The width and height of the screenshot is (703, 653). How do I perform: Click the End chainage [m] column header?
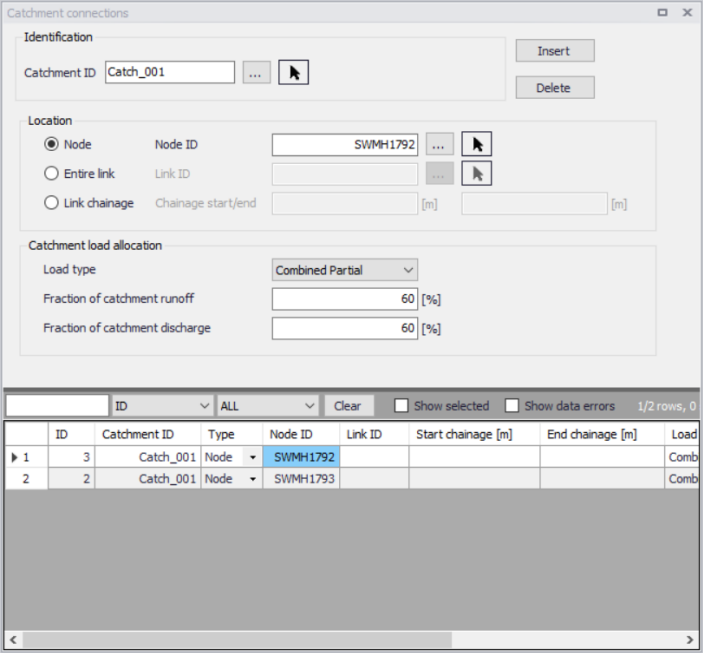(x=602, y=434)
